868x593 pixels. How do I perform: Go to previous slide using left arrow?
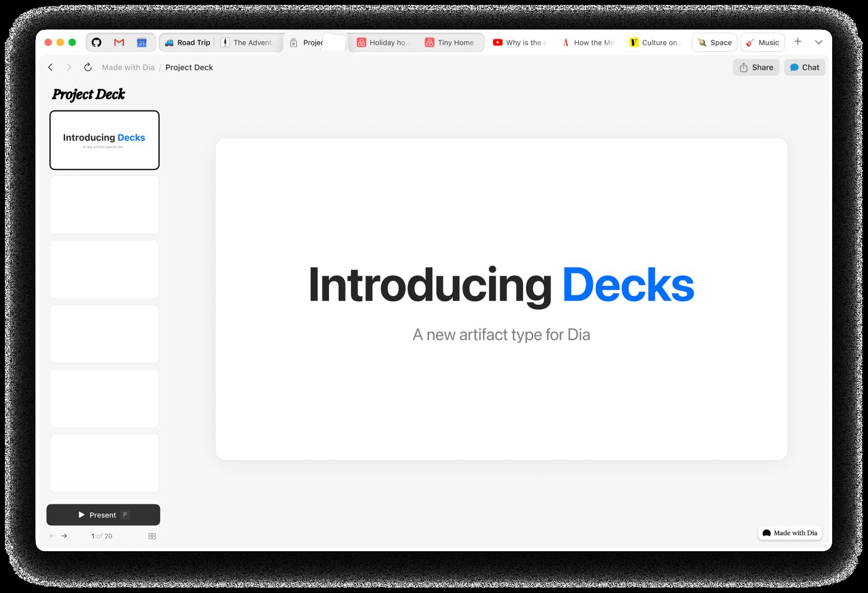[52, 536]
